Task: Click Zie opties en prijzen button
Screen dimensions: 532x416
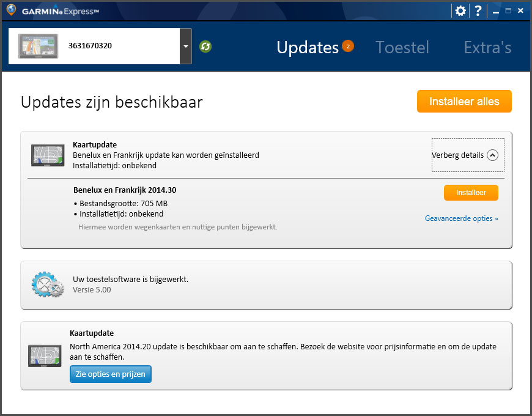Action: (111, 374)
